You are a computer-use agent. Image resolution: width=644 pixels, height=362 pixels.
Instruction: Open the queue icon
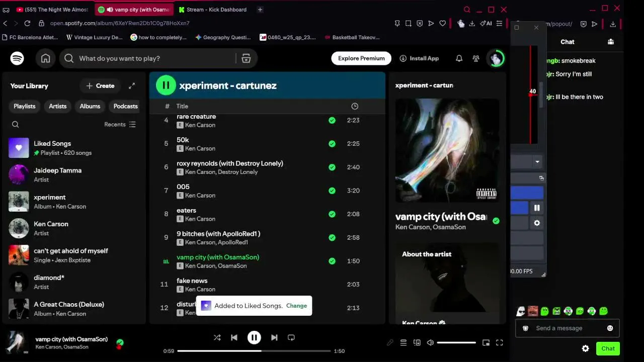pyautogui.click(x=404, y=343)
